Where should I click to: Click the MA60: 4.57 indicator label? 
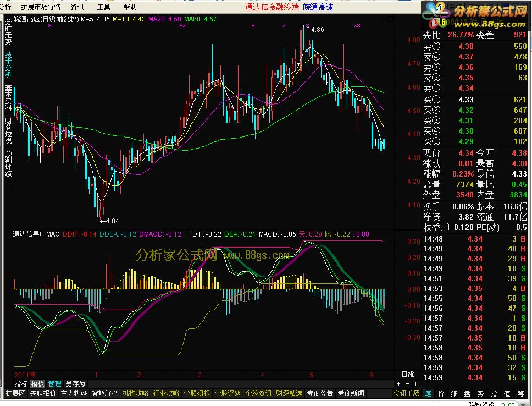tap(201, 19)
